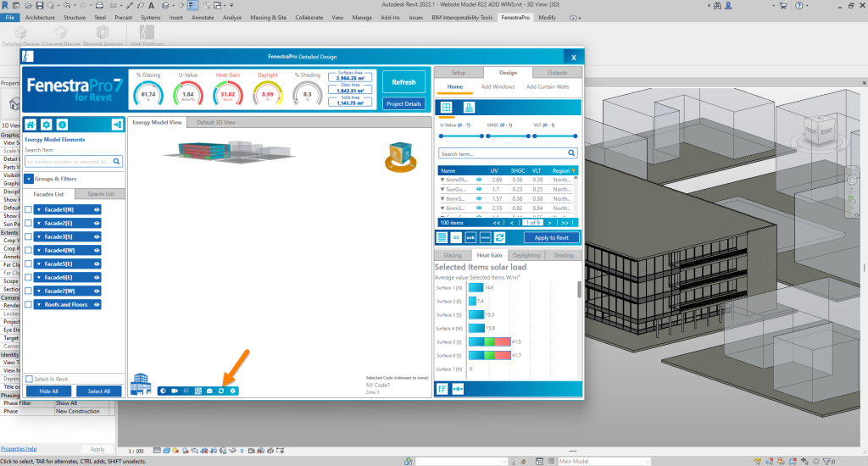Screen dimensions: 868x466
Task: Click the horizontal arrows icon below chart
Action: (x=458, y=389)
